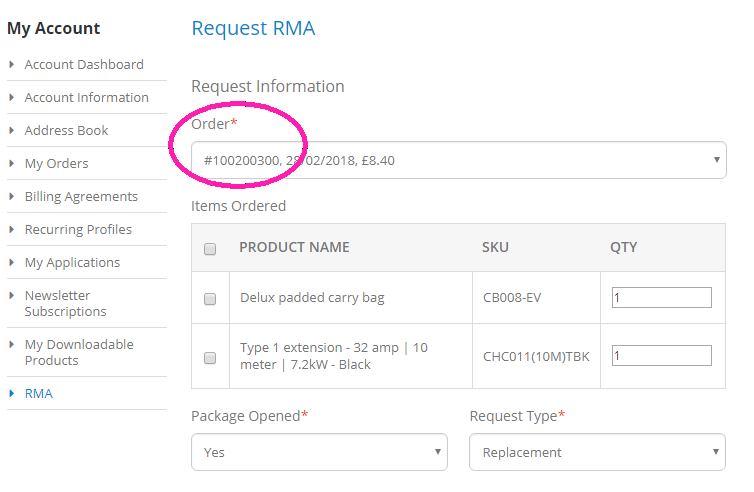Open My Downloadable Products
This screenshot has width=754, height=492.
[78, 352]
